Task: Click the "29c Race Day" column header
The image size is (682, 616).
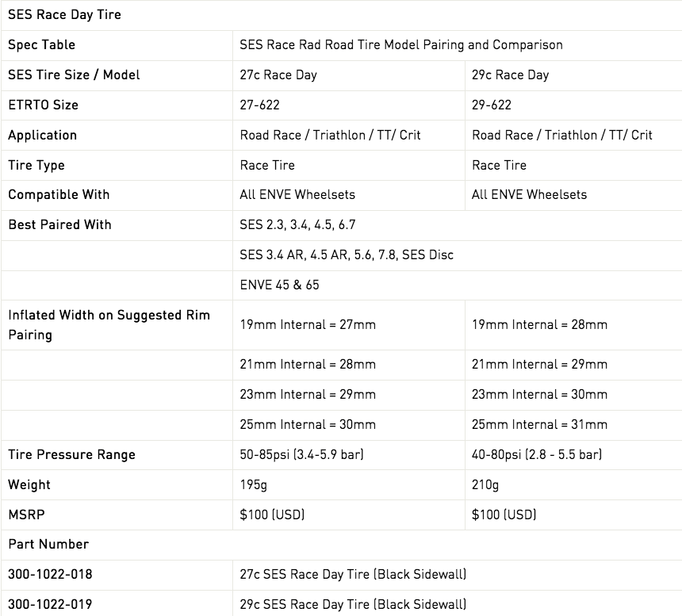Action: point(511,75)
